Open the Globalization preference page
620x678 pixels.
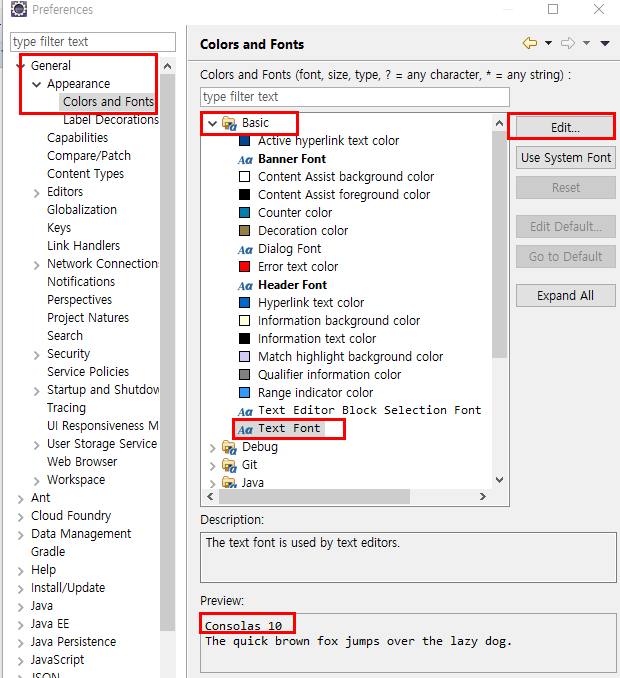click(82, 210)
